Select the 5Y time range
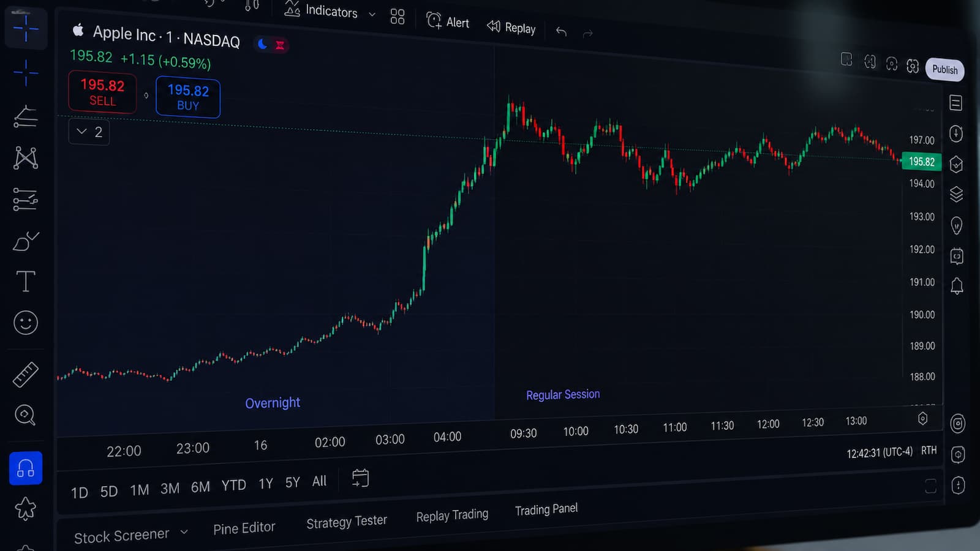Image resolution: width=980 pixels, height=551 pixels. (x=293, y=482)
